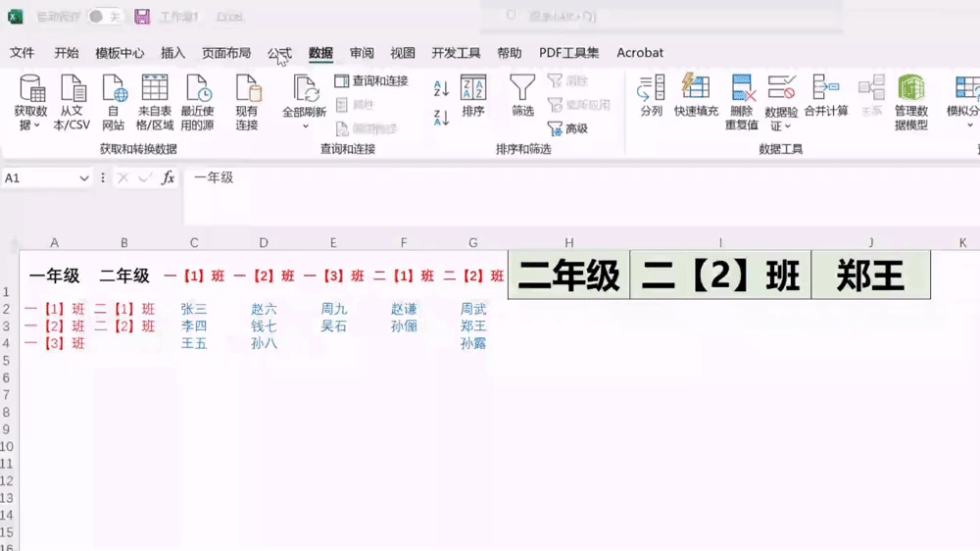Expand the Data Validation (数据验证) arrow
980x551 pixels.
click(x=788, y=126)
